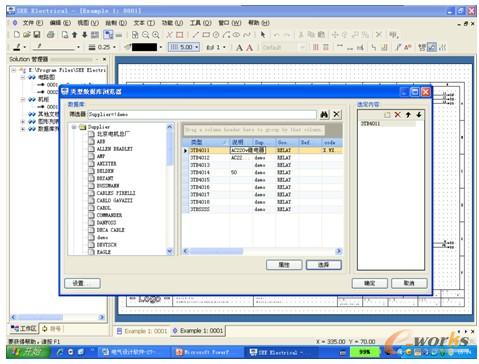Screen dimensions: 479x364
Task: Select the Arc drawing tool
Action: pos(226,35)
